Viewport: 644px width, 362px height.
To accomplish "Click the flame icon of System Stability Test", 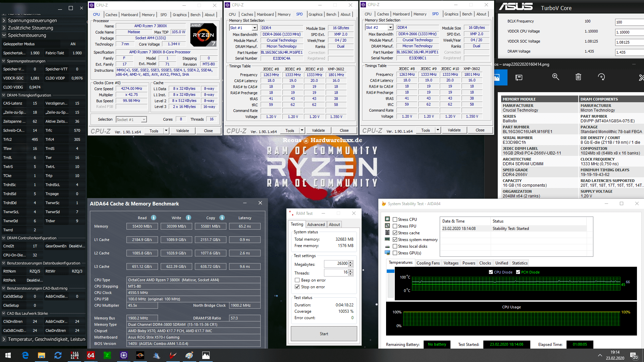I will click(x=384, y=203).
